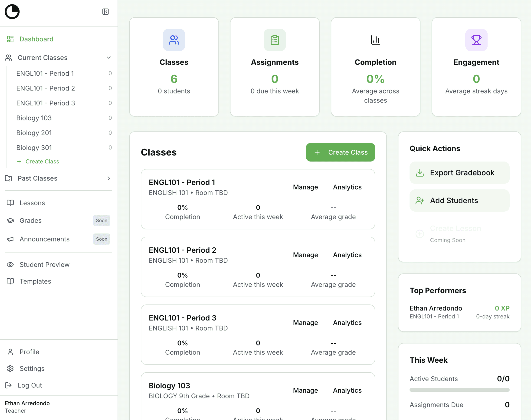Click the Grades graduation cap icon

(10, 221)
